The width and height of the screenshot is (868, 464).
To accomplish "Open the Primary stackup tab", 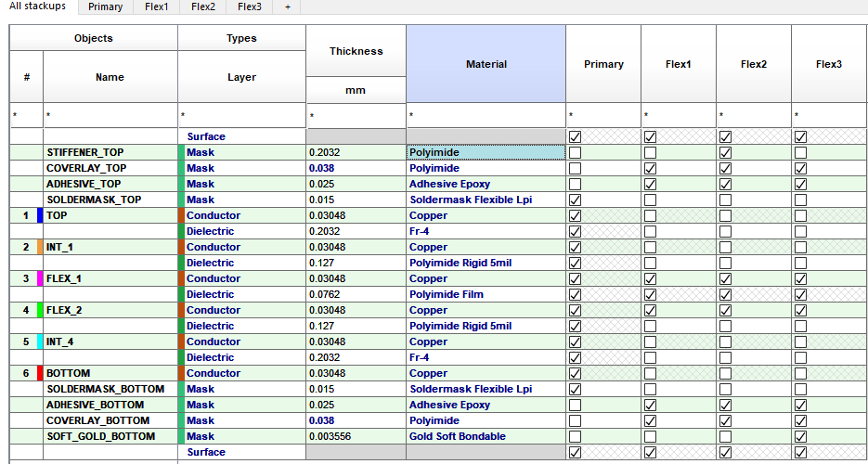I will (x=105, y=7).
